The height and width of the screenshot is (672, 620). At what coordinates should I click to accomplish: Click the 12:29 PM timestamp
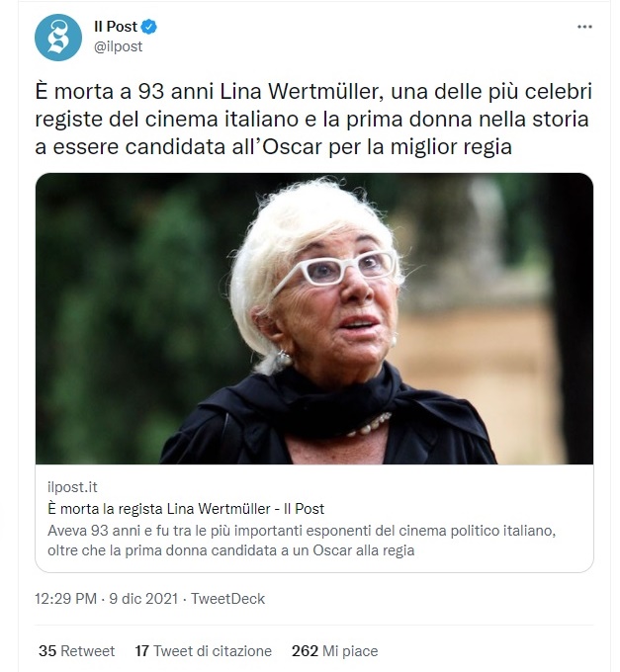click(65, 598)
